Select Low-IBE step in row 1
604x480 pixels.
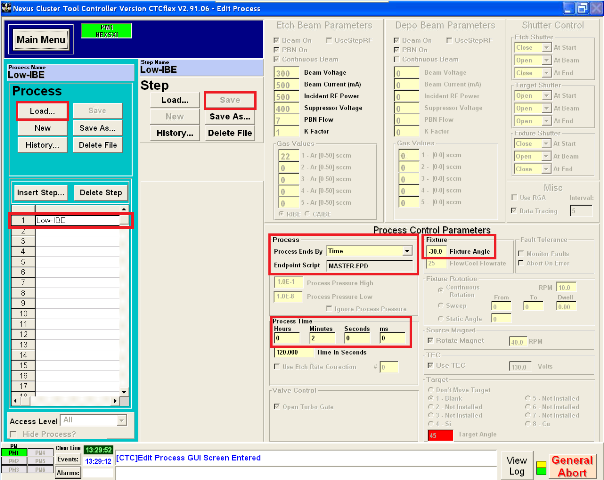75,219
